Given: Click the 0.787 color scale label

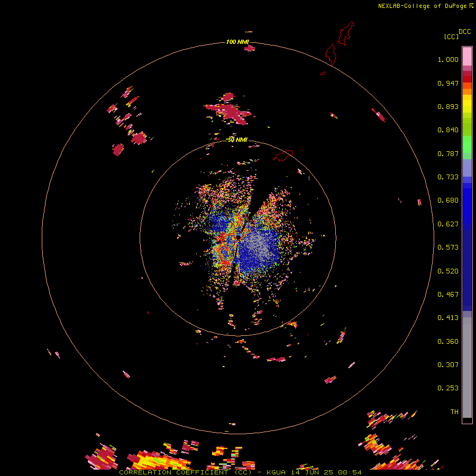Looking at the screenshot, I should (x=448, y=153).
